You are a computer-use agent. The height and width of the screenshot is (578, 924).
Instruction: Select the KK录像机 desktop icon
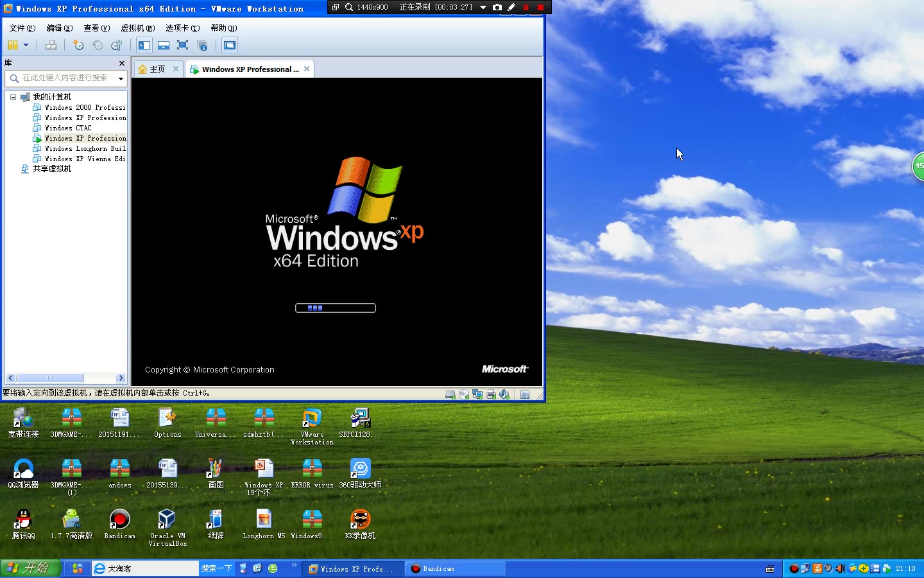pos(360,524)
